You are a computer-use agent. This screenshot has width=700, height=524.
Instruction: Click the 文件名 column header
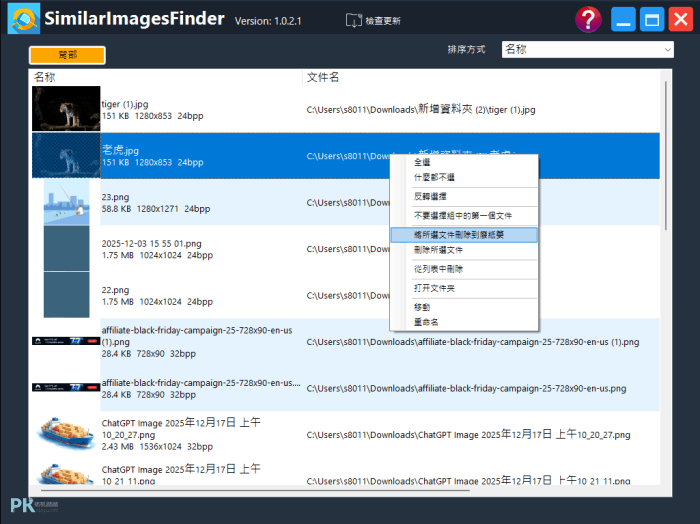(x=323, y=77)
